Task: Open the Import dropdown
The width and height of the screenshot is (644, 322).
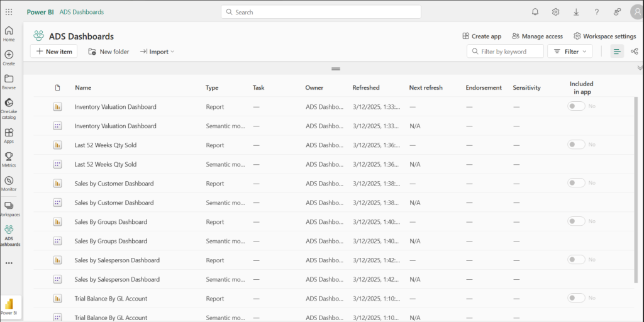Action: point(157,52)
